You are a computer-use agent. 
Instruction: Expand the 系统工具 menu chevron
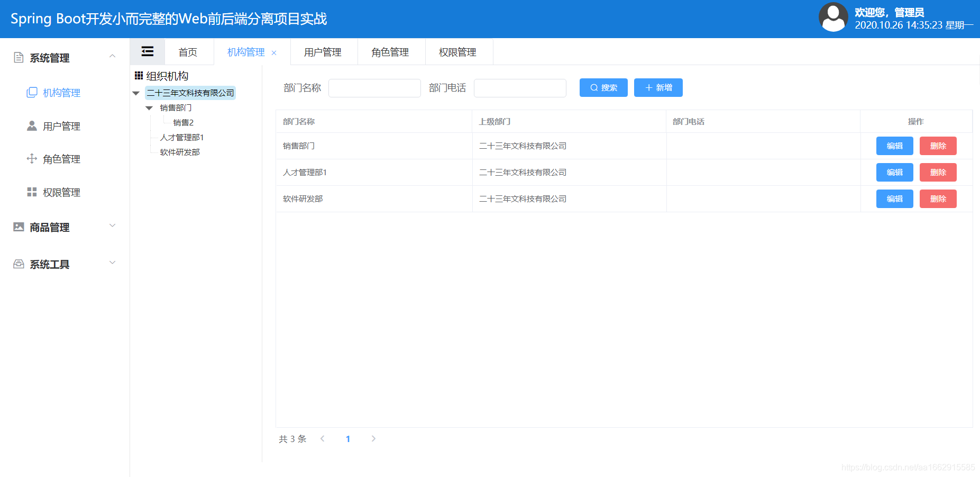point(112,263)
